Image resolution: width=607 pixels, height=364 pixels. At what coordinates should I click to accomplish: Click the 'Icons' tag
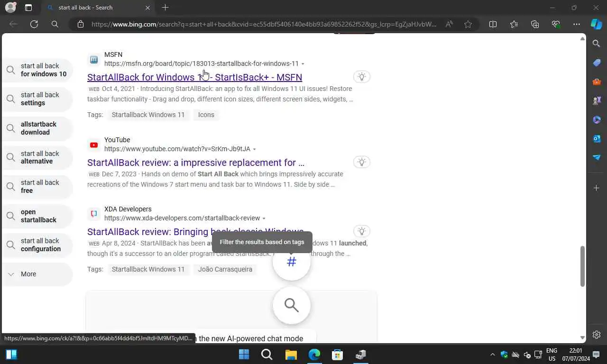(206, 115)
